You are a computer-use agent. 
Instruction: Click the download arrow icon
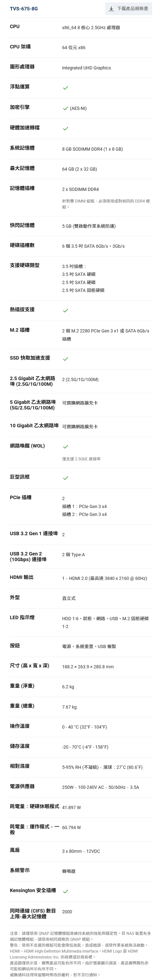tap(111, 9)
